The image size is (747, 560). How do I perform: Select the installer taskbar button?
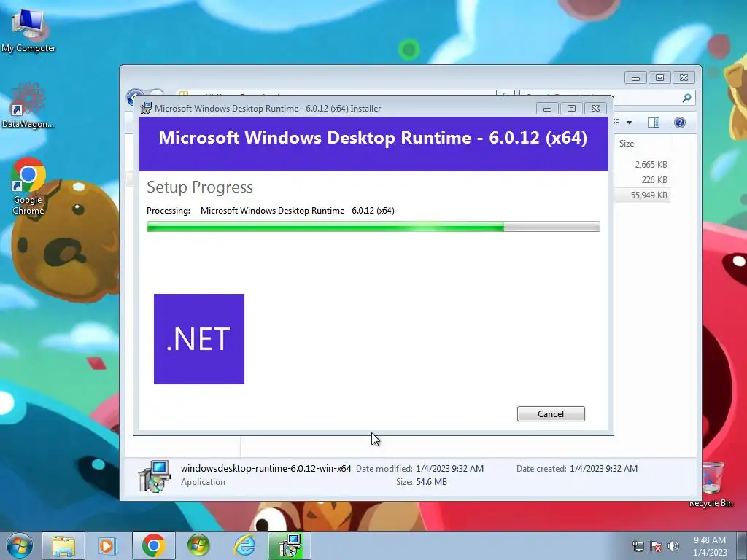point(290,545)
